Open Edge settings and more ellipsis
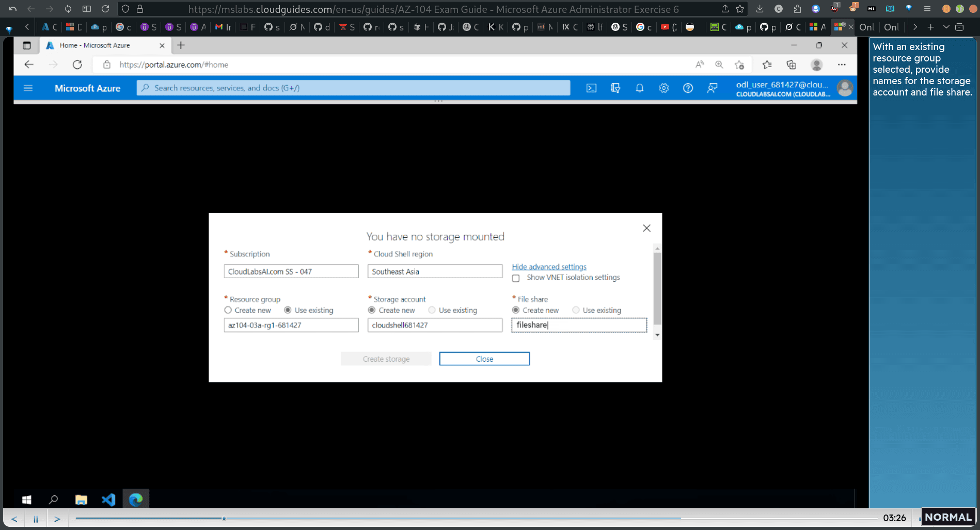Image resolution: width=980 pixels, height=530 pixels. tap(842, 65)
